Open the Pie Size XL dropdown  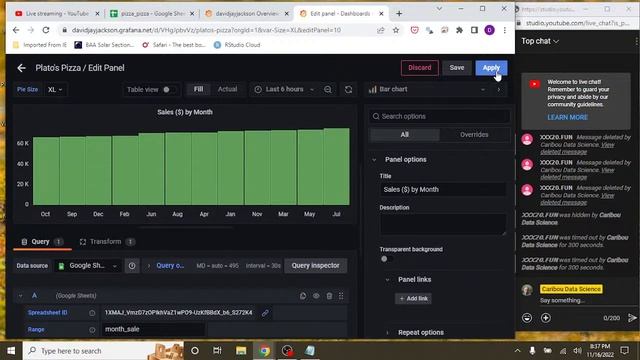click(x=55, y=89)
